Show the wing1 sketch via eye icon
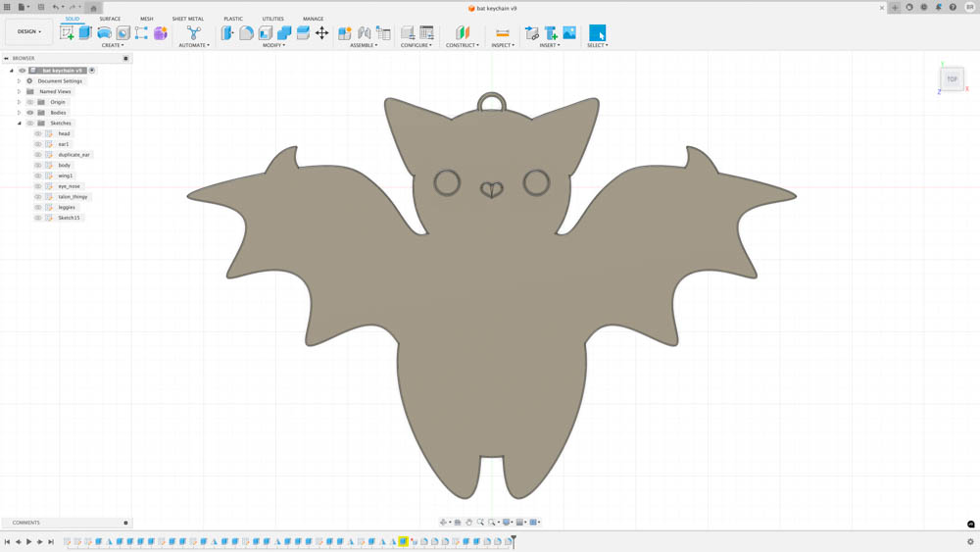Screen dimensions: 980x552 (38, 176)
